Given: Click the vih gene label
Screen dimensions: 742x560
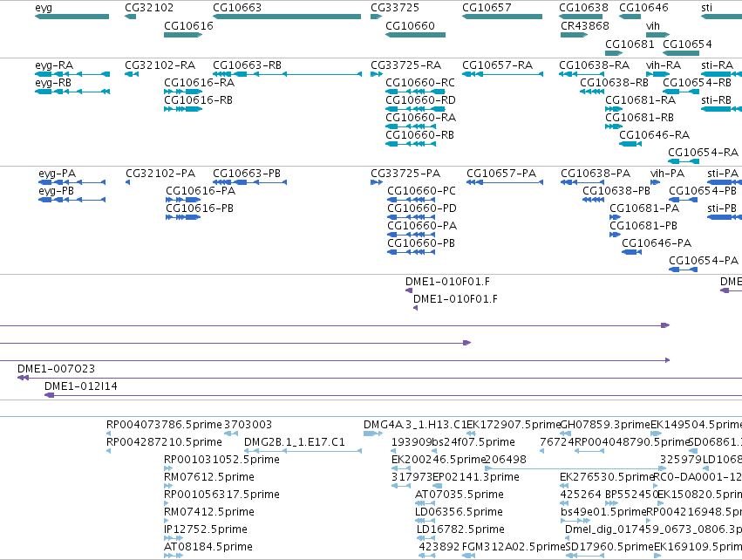Looking at the screenshot, I should 653,25.
